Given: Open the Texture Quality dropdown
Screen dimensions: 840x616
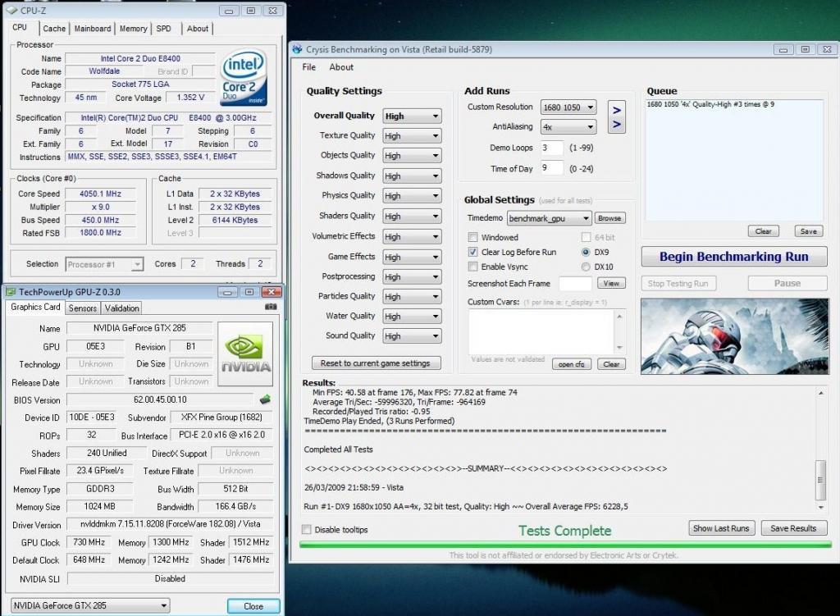Looking at the screenshot, I should point(412,136).
